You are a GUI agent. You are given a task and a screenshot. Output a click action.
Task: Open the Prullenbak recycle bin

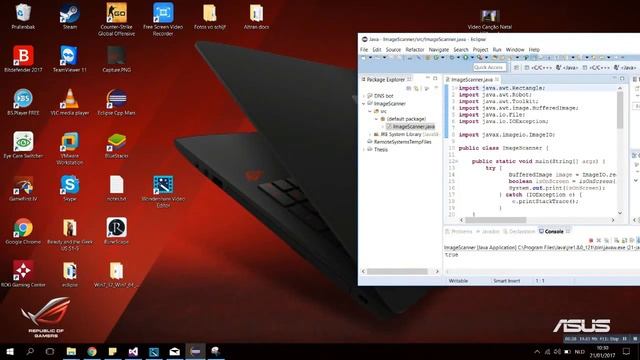[23, 17]
